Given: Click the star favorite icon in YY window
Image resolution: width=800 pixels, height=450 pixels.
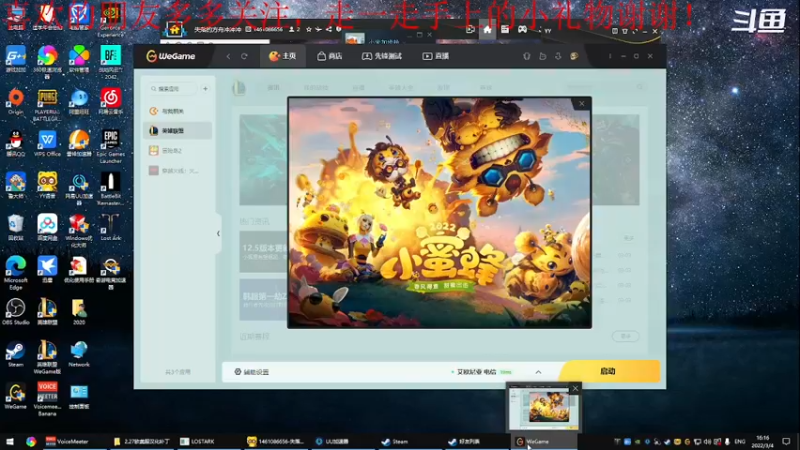Looking at the screenshot, I should tap(309, 30).
